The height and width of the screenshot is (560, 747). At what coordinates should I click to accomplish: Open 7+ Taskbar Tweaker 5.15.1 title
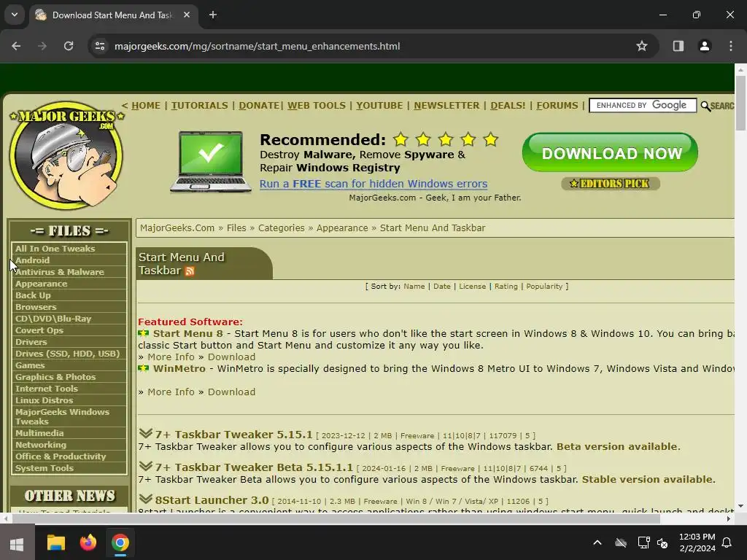click(233, 435)
